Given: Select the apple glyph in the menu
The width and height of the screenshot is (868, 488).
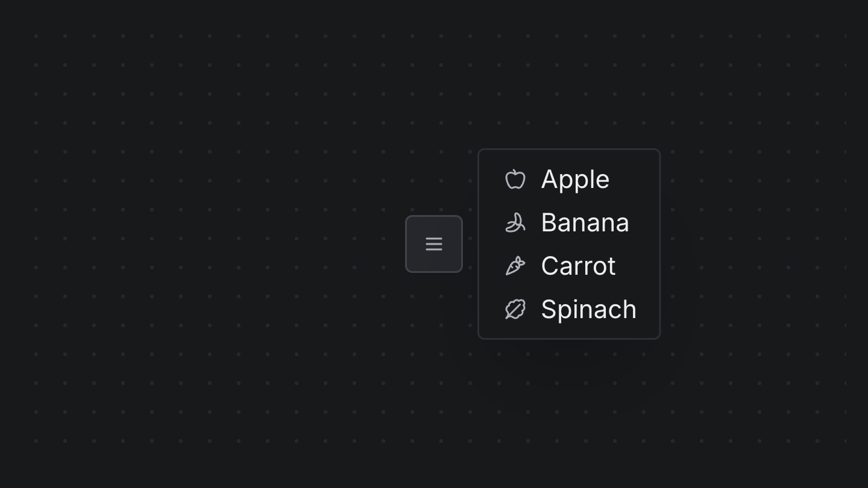Looking at the screenshot, I should pyautogui.click(x=515, y=179).
